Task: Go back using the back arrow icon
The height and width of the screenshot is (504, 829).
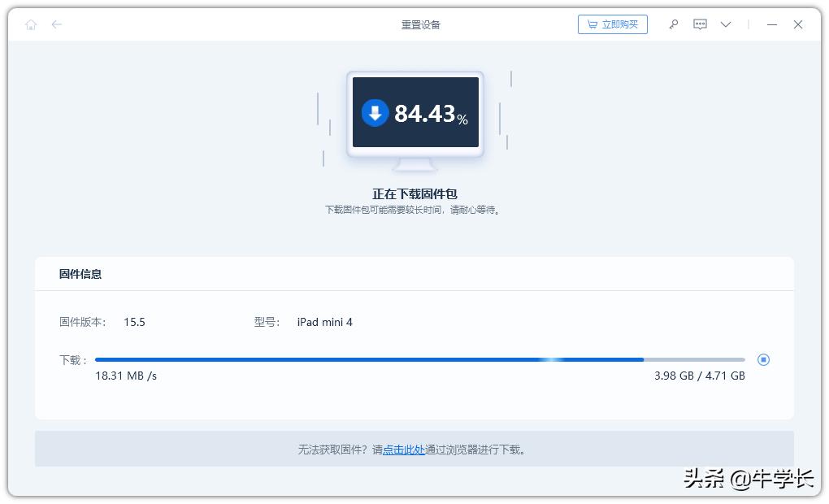Action: pyautogui.click(x=56, y=24)
